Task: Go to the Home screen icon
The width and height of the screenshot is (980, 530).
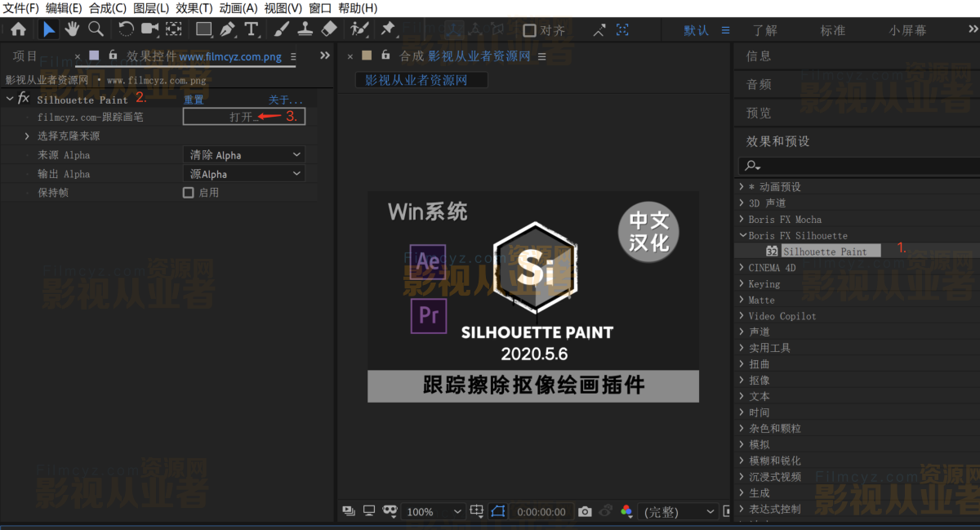Action: tap(18, 29)
